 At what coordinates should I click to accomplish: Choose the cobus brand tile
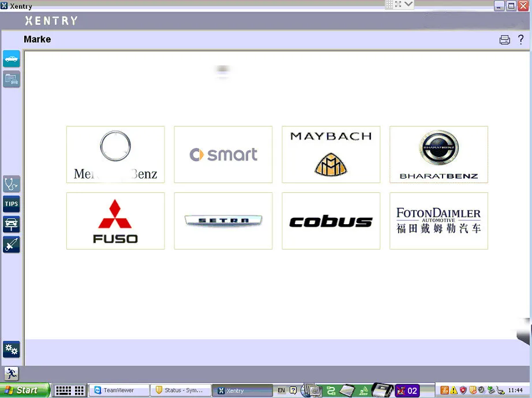tap(331, 221)
